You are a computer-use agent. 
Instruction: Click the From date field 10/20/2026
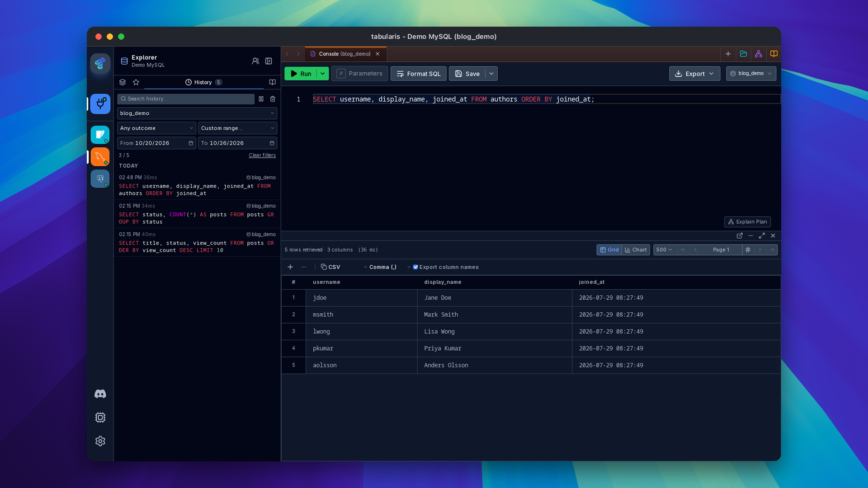coord(156,143)
